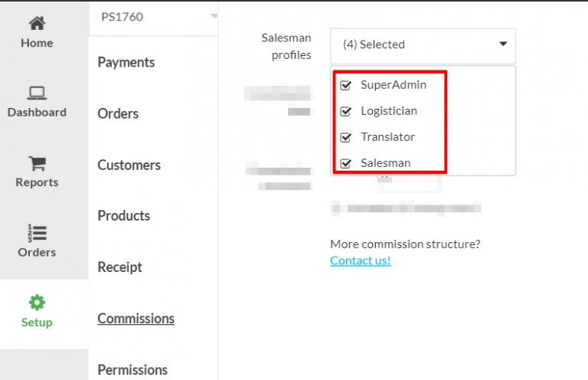Toggle the Translator profile checkbox
Image resolution: width=588 pixels, height=380 pixels.
pyautogui.click(x=345, y=137)
